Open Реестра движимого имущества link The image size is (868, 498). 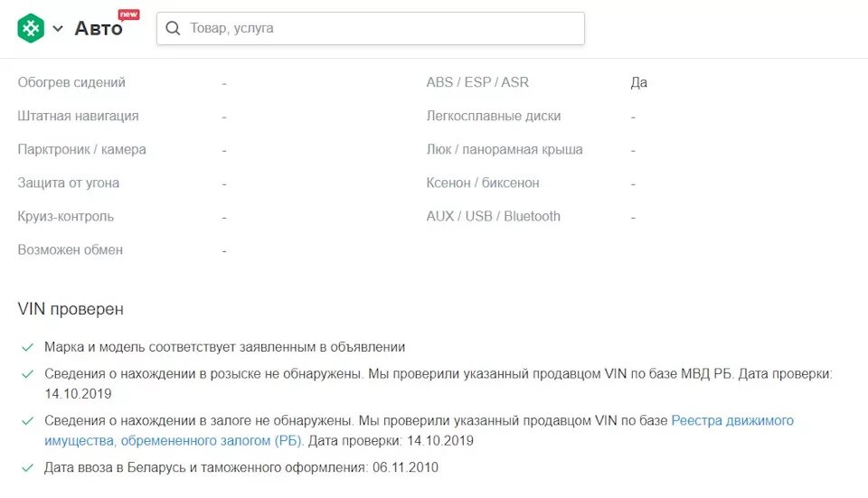732,420
